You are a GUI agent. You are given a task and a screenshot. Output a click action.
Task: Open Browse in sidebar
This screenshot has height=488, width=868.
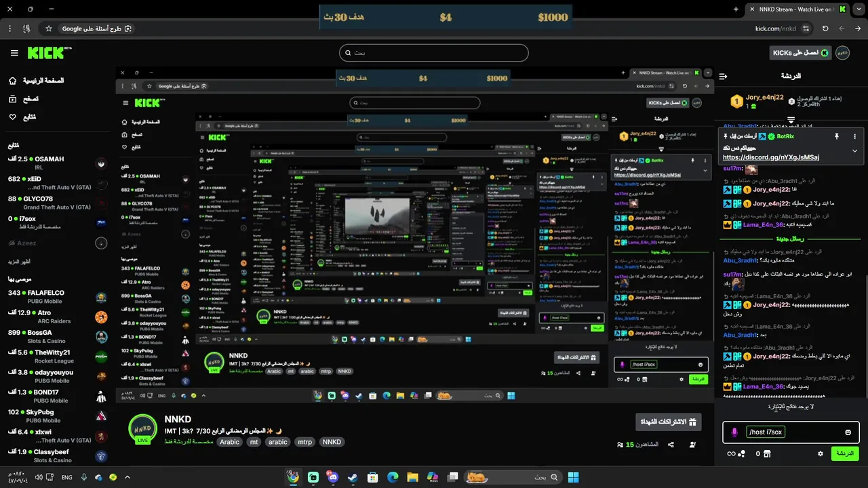pos(23,99)
